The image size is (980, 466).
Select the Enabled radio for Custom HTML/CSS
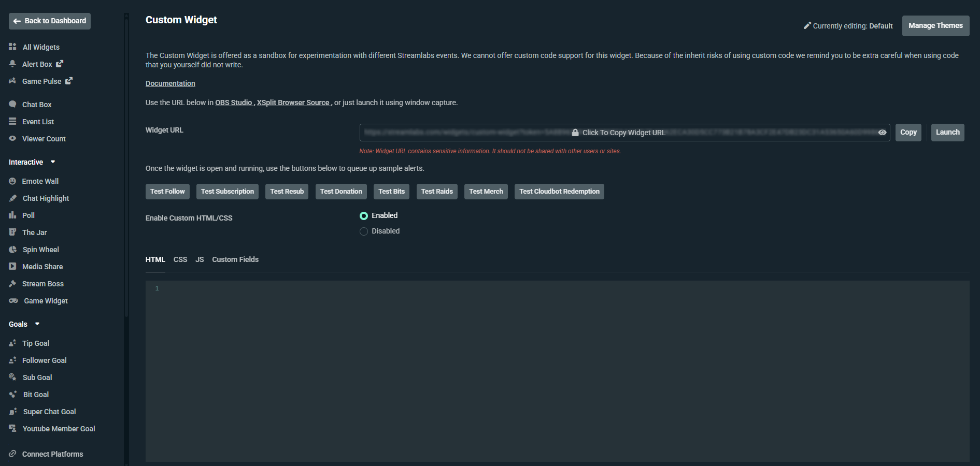click(364, 215)
